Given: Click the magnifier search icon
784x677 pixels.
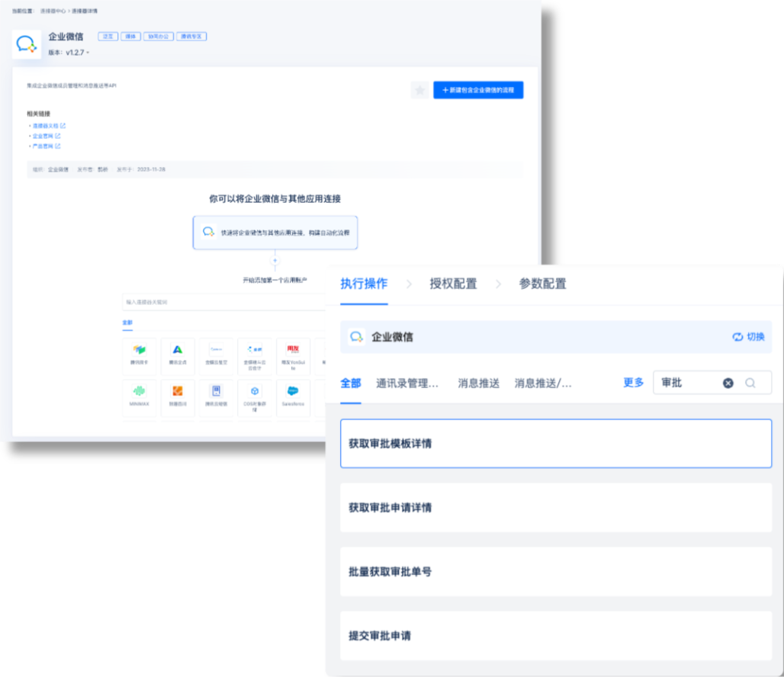Looking at the screenshot, I should point(750,383).
